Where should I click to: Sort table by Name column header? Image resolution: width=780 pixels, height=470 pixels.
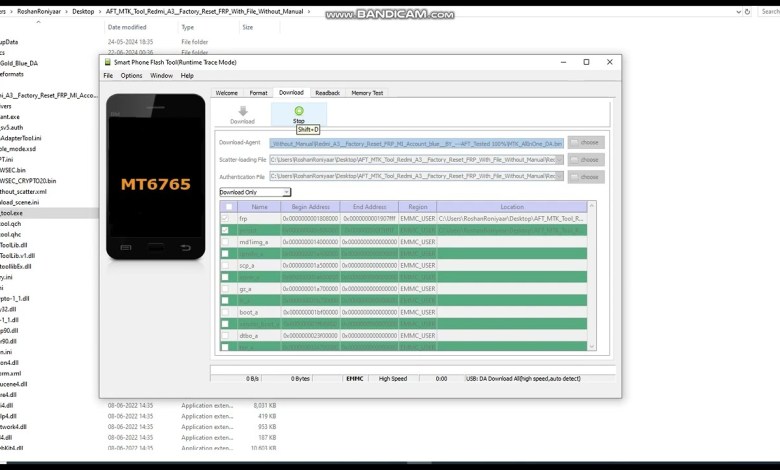[259, 207]
